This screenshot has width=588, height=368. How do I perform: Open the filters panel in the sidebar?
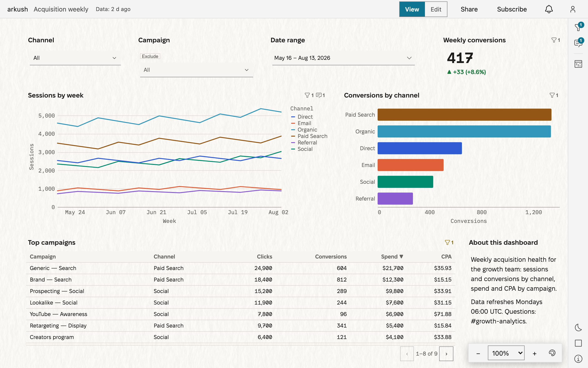[x=578, y=27]
